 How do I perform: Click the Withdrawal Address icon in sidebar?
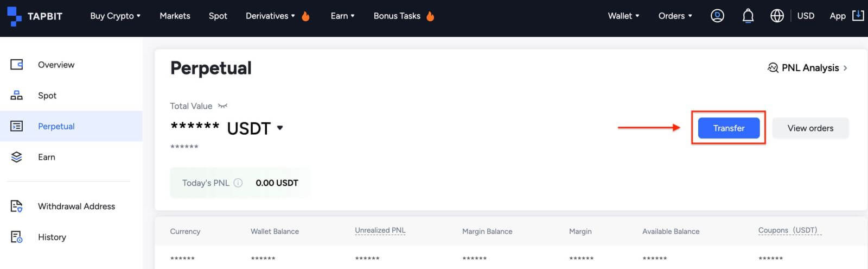click(17, 207)
